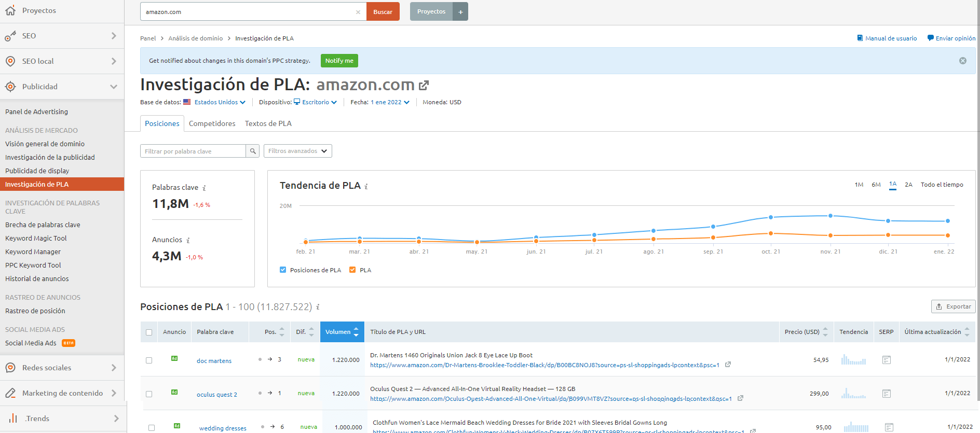Click the Filtrar por palabra clave field
The image size is (980, 433).
193,151
